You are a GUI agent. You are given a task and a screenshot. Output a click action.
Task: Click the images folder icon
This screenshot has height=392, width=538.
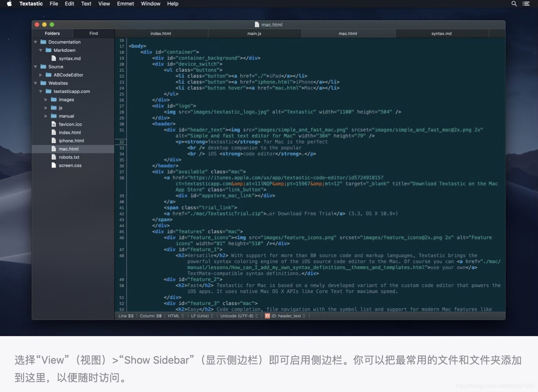(54, 100)
